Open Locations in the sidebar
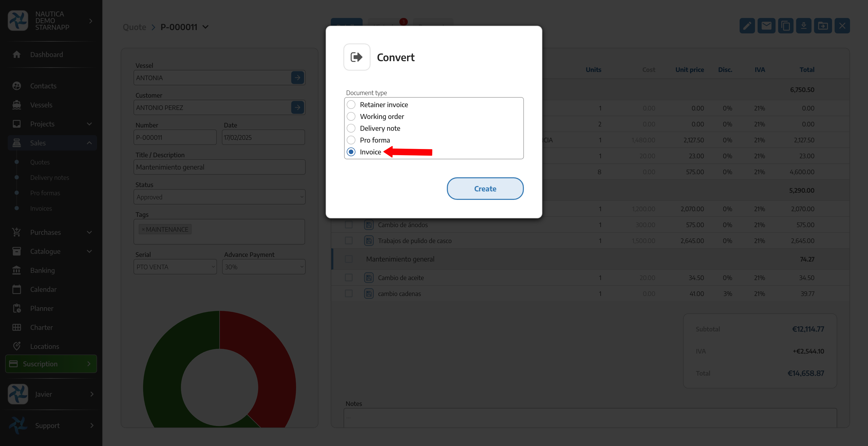Screen dimensions: 868x446 (x=44, y=346)
